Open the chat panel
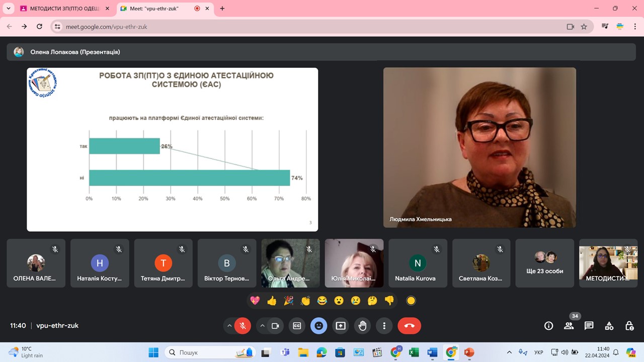This screenshot has height=362, width=644. click(589, 326)
